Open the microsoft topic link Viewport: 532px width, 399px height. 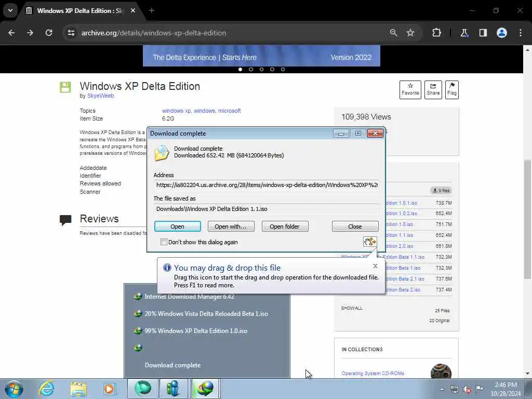pos(229,111)
